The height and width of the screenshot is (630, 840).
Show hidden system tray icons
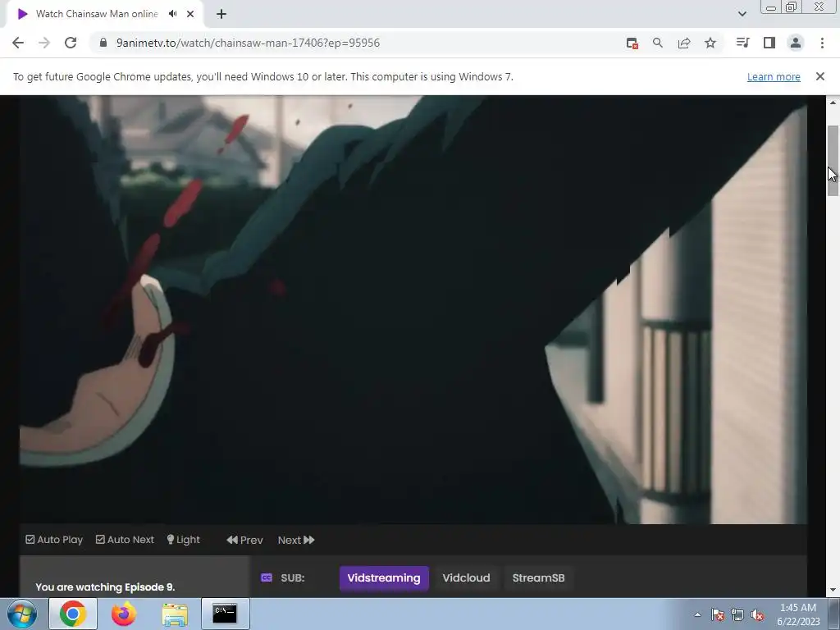coord(697,614)
